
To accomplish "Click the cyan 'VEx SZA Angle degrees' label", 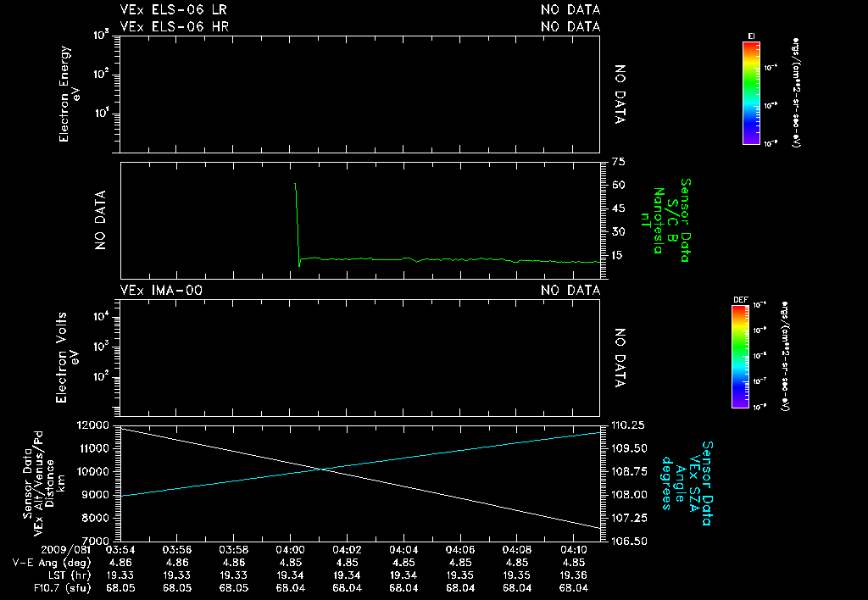I will 687,483.
